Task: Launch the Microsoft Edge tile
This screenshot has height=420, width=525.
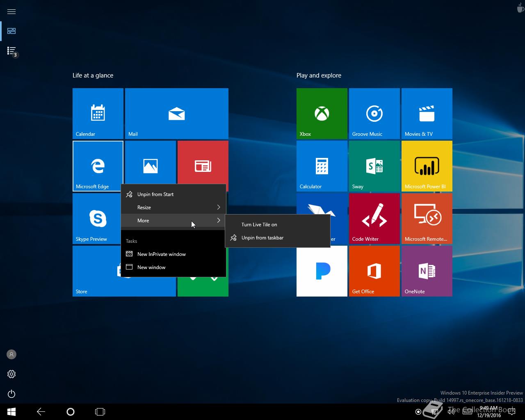Action: coord(98,166)
